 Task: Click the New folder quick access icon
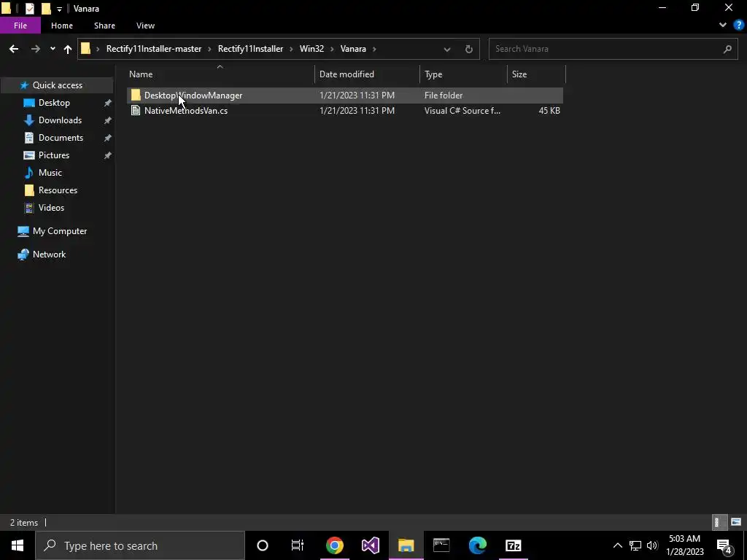point(46,9)
